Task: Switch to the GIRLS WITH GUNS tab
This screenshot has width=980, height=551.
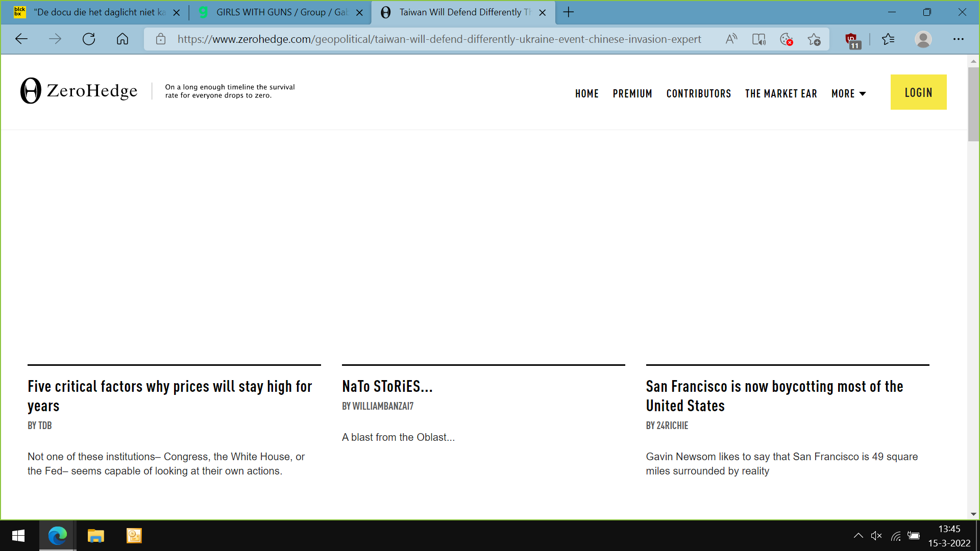Action: [281, 12]
